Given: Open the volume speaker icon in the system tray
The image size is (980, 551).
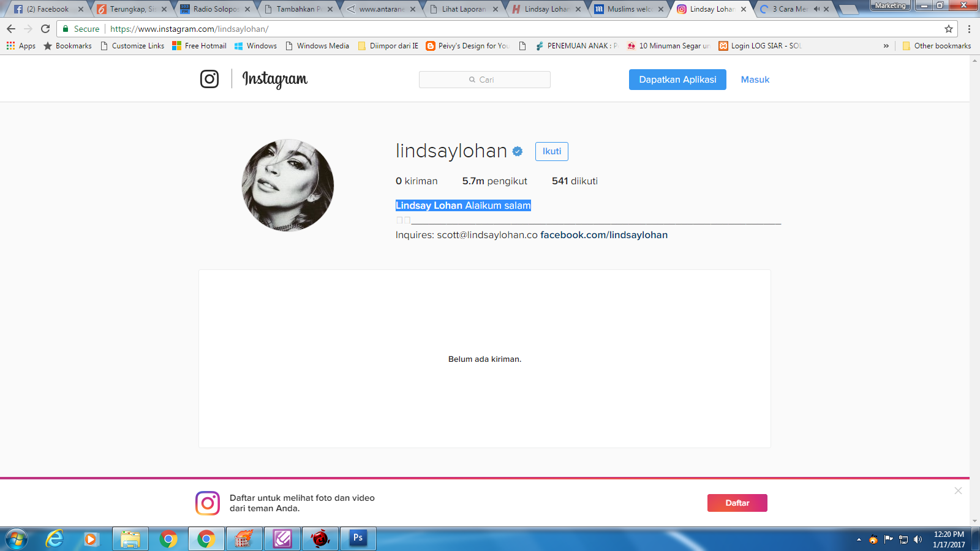Looking at the screenshot, I should (918, 539).
